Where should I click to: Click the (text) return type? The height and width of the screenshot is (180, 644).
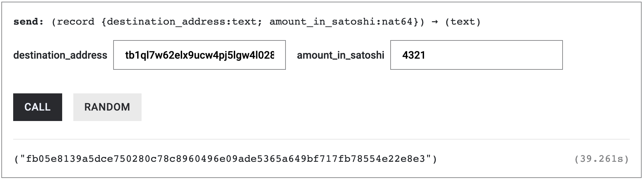(463, 22)
